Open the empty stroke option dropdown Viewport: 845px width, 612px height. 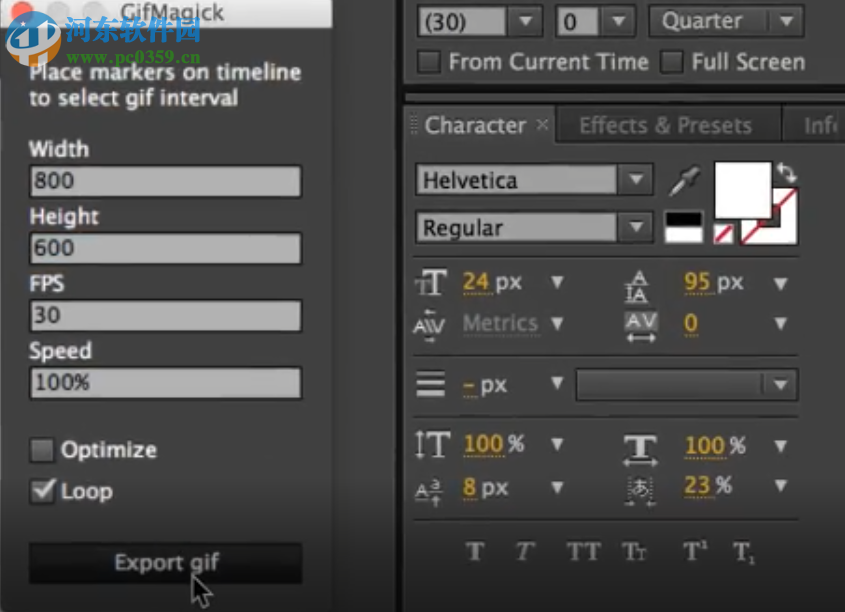tap(687, 385)
